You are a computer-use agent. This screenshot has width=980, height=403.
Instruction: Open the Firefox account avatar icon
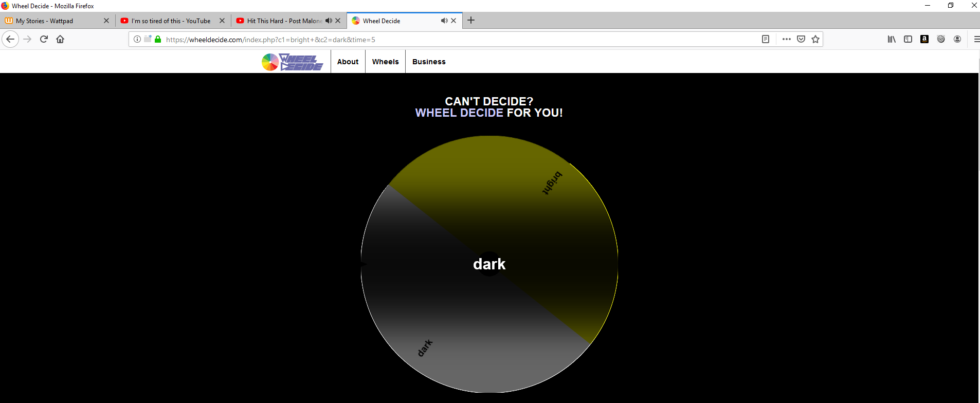point(957,39)
